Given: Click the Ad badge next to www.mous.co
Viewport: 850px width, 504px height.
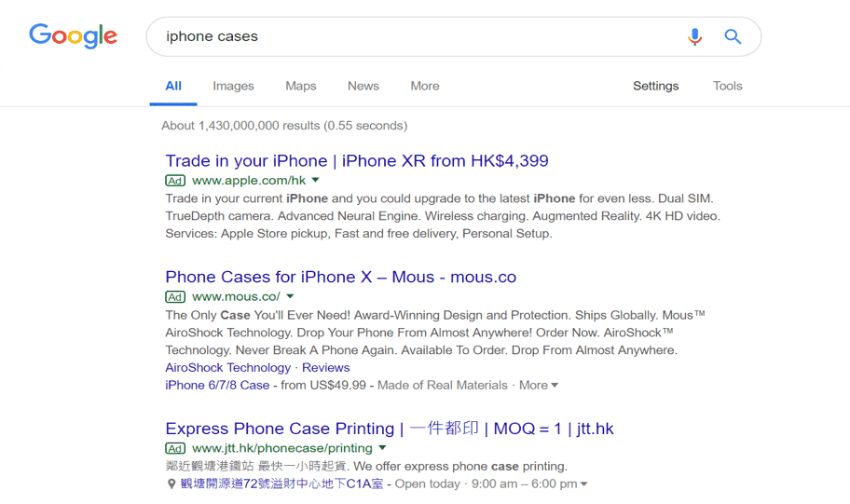Looking at the screenshot, I should (x=175, y=297).
